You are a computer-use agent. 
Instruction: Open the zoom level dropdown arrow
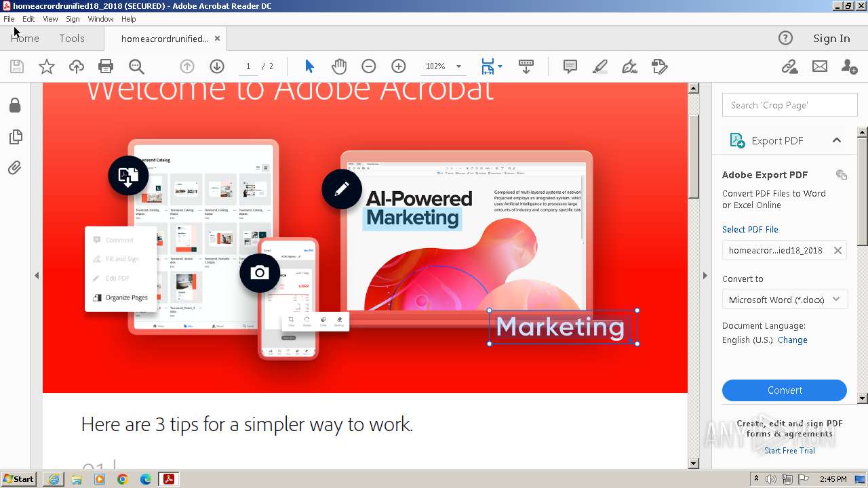(x=458, y=66)
